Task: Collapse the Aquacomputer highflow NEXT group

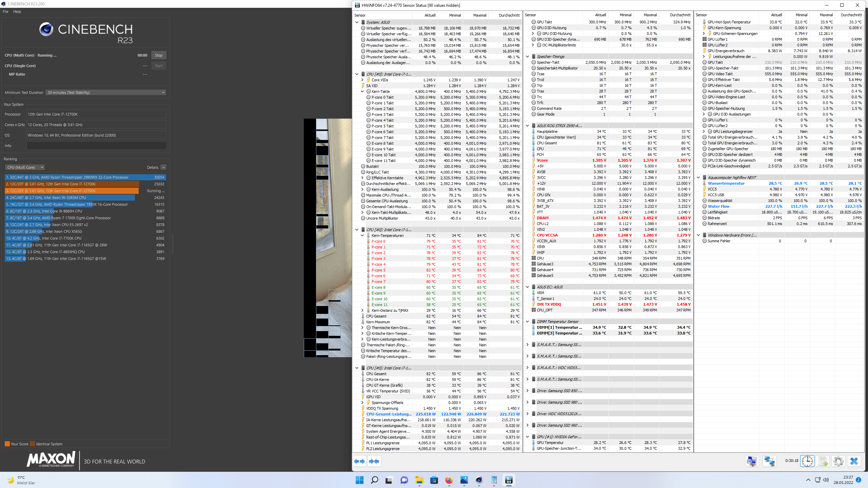Action: coord(698,178)
